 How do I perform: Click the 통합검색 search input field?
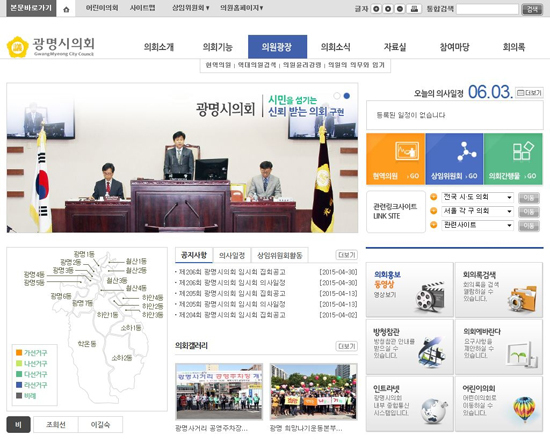[488, 9]
